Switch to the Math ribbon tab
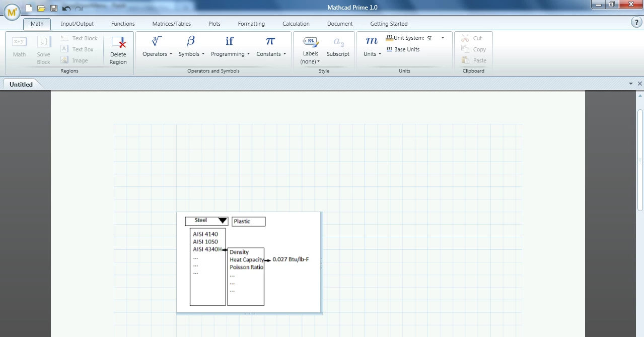The image size is (644, 337). click(37, 24)
